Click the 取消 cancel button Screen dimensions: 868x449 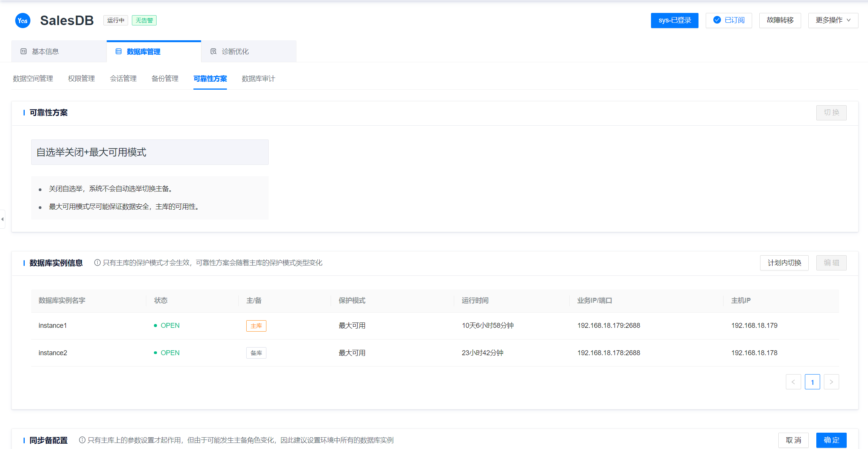click(x=793, y=440)
